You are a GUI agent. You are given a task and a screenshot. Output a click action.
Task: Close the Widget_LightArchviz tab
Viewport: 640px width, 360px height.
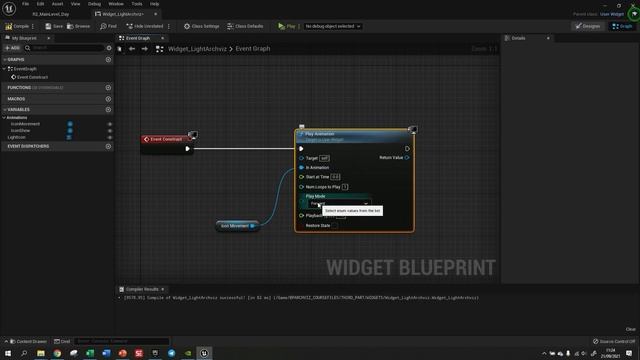[156, 14]
